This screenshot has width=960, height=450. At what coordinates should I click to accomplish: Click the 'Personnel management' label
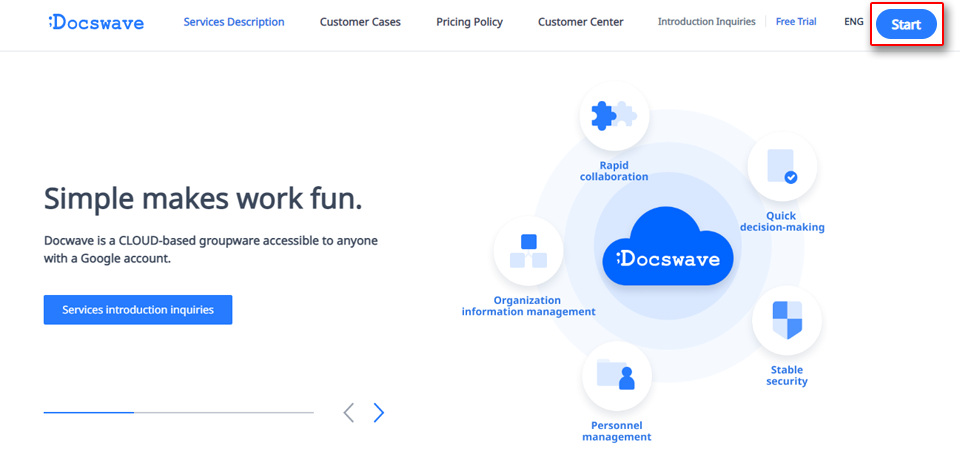coord(617,431)
